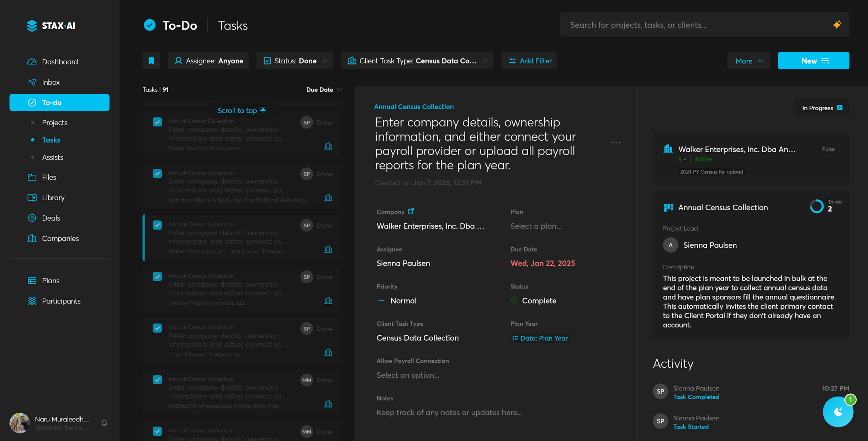The image size is (868, 441).
Task: Click the search projects, tasks, clients field
Action: [x=694, y=25]
